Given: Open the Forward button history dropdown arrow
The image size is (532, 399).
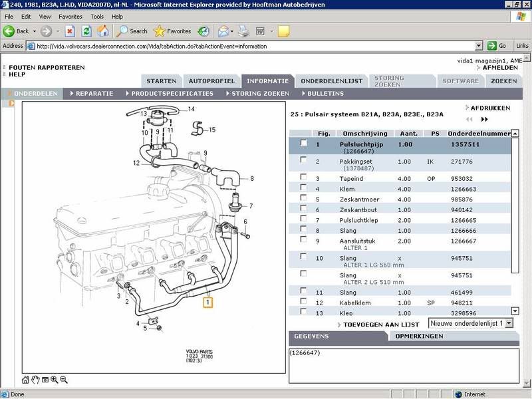Looking at the screenshot, I should point(58,31).
